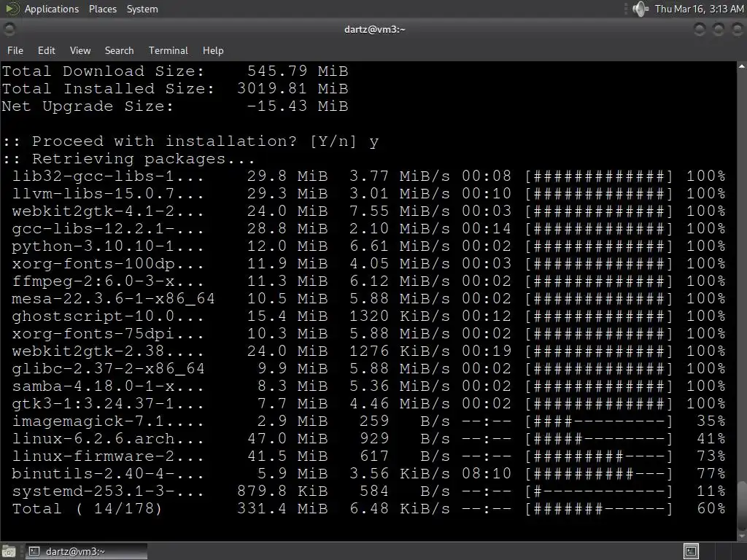
Task: Click the volume speaker icon
Action: pos(640,9)
